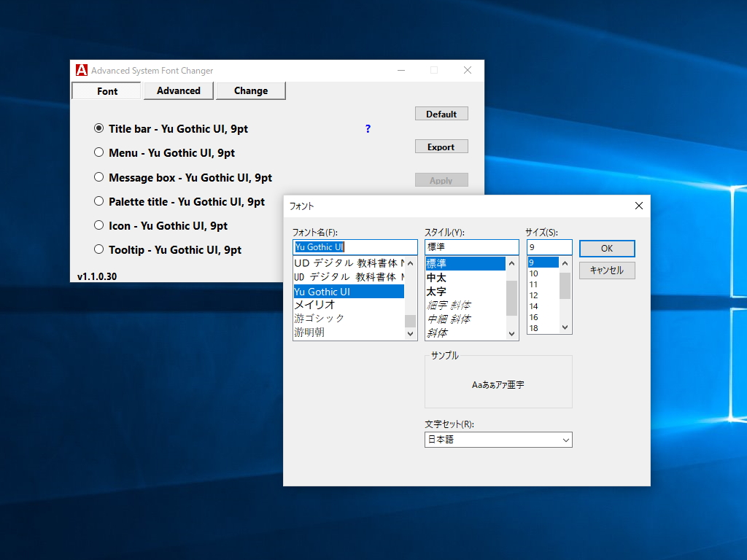Select the Title bar radio button
The height and width of the screenshot is (560, 747).
pyautogui.click(x=98, y=128)
